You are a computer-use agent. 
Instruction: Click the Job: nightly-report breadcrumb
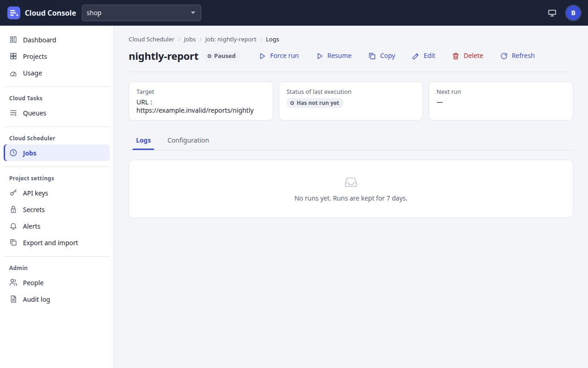coord(231,40)
